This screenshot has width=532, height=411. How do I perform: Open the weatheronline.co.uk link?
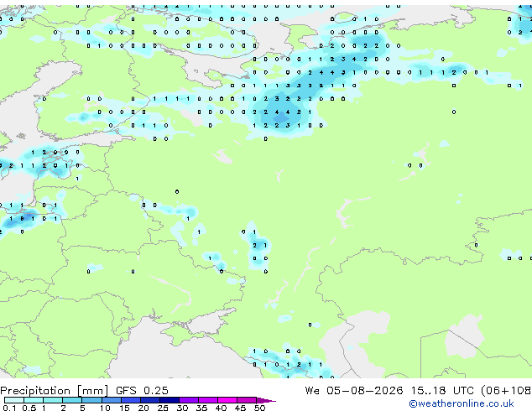tap(462, 403)
